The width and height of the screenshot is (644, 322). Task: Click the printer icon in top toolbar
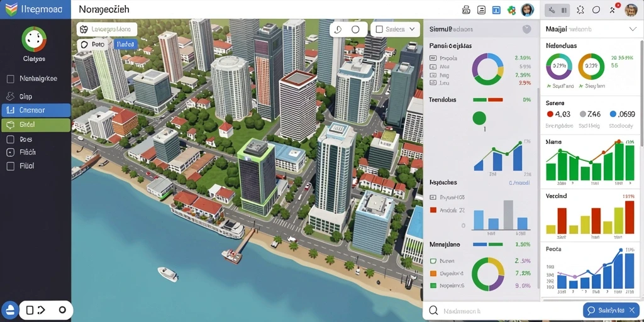pos(466,10)
